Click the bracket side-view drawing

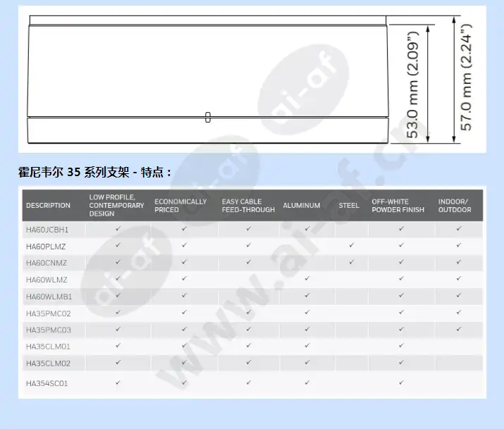point(208,80)
